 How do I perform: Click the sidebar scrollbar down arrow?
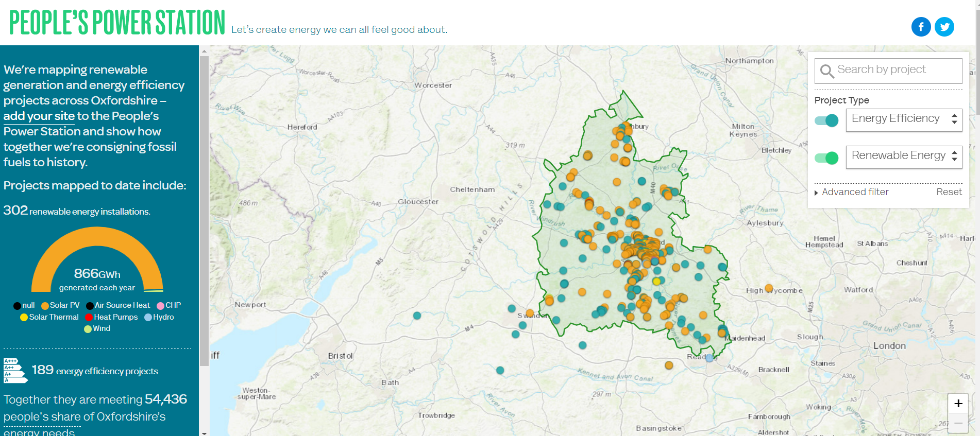(x=204, y=433)
